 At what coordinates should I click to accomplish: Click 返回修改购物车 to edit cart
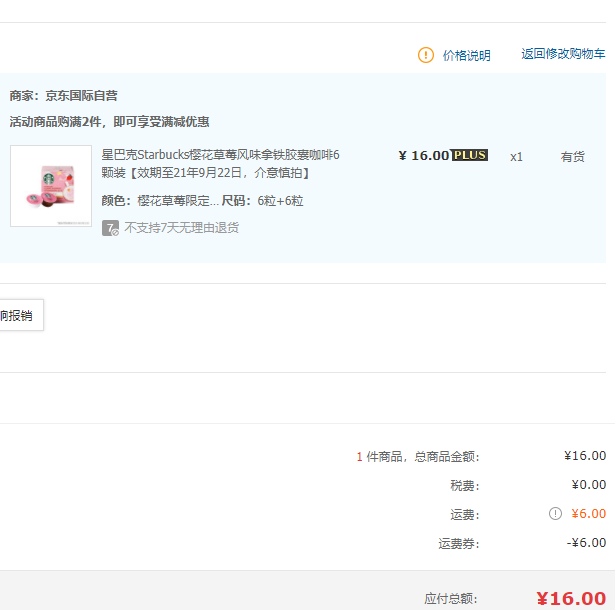[x=563, y=54]
